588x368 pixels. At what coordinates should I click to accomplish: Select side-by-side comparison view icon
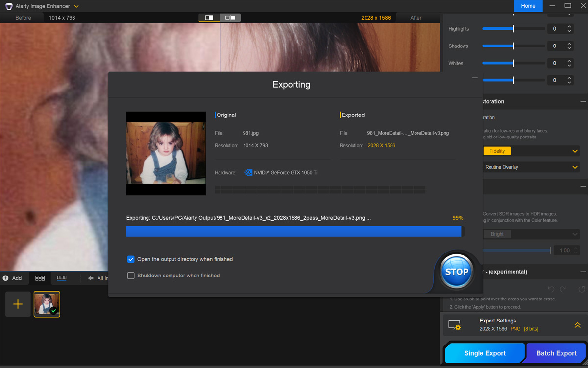(x=230, y=18)
